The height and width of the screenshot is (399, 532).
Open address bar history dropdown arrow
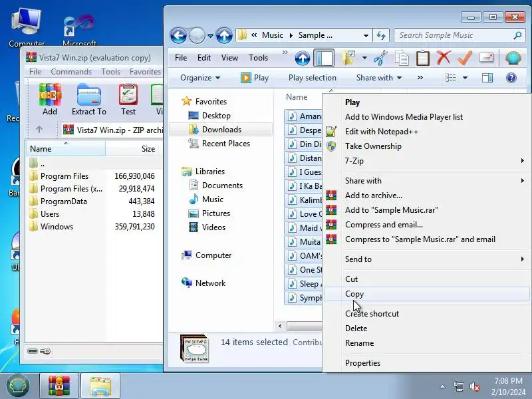[366, 36]
